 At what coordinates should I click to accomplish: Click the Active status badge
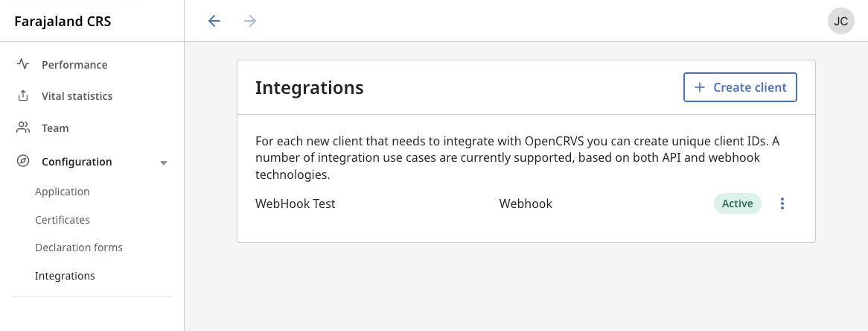pyautogui.click(x=737, y=204)
